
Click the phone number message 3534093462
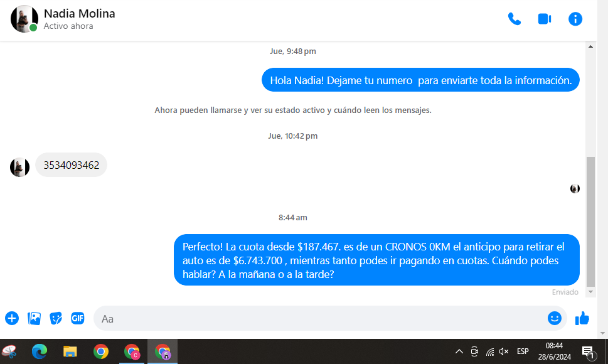pos(72,165)
